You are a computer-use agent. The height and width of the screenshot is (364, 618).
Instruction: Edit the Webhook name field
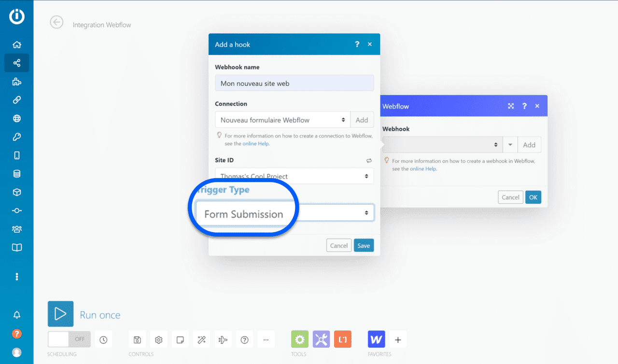(x=295, y=83)
